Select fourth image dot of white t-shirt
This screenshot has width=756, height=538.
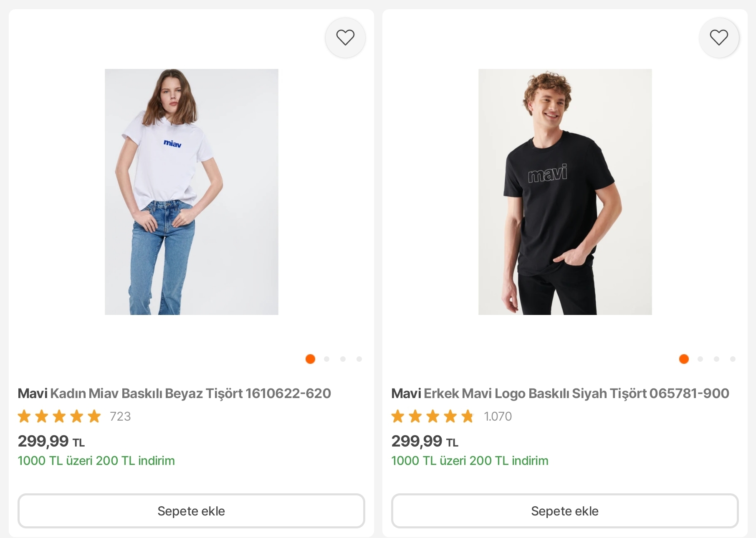(x=359, y=359)
